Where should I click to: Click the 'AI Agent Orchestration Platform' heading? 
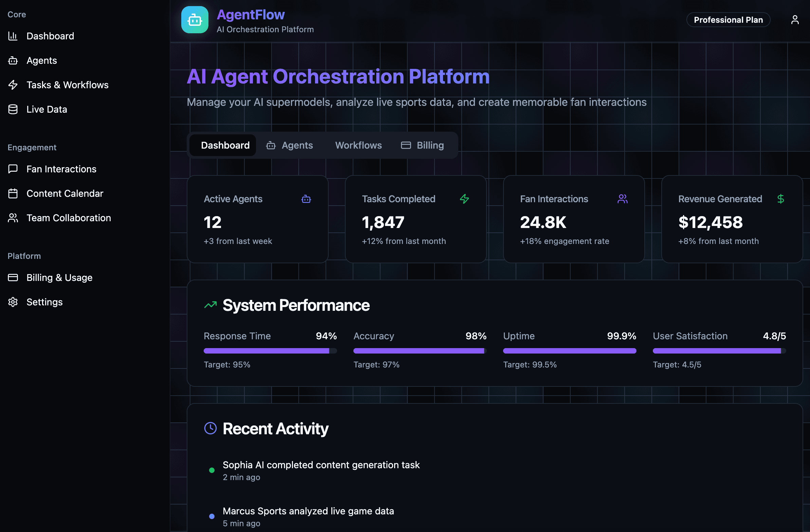click(x=338, y=77)
